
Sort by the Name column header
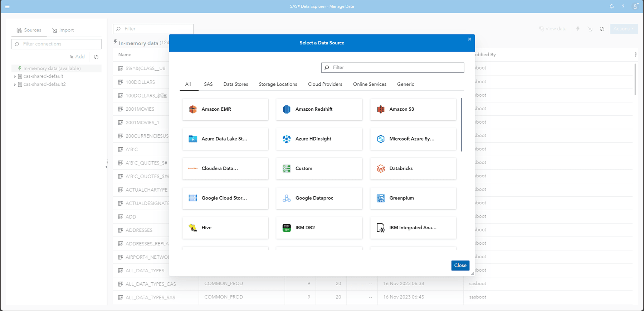(x=125, y=54)
